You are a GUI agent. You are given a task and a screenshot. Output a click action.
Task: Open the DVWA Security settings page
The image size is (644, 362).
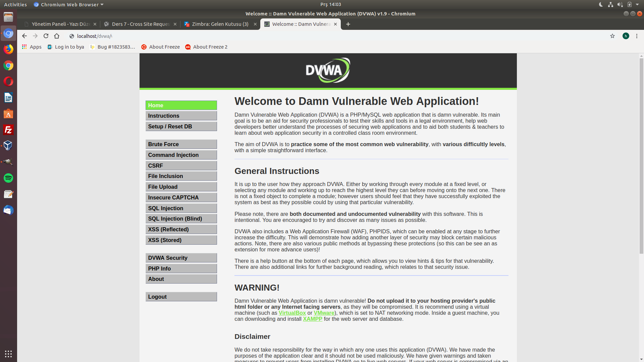point(181,258)
